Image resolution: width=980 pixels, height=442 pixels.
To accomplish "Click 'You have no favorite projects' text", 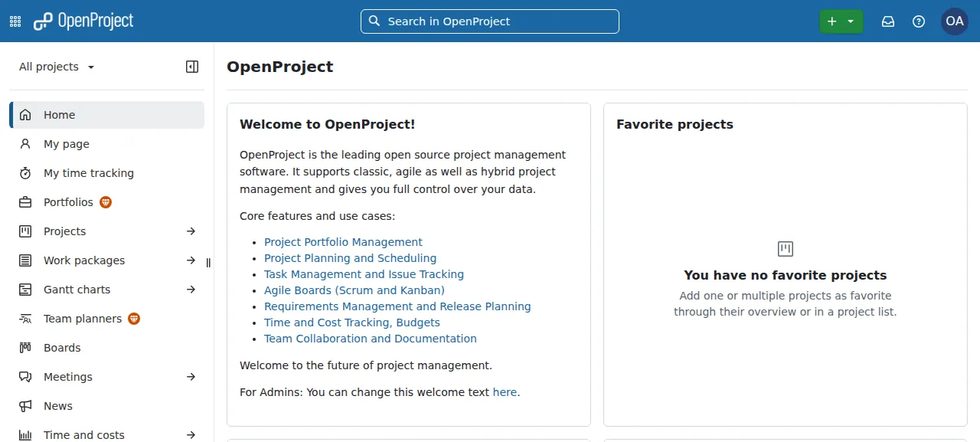I will (786, 275).
